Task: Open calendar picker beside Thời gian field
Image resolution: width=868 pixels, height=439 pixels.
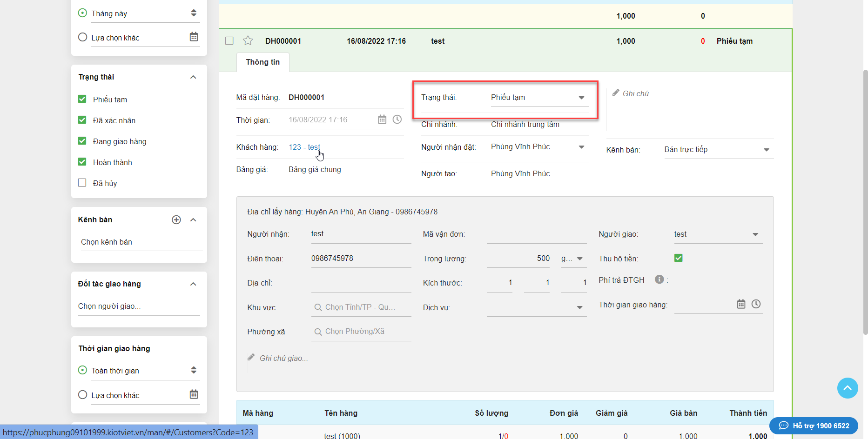Action: [x=382, y=120]
